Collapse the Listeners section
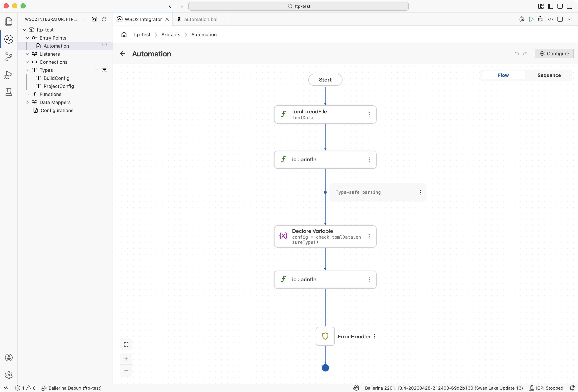 click(x=28, y=54)
